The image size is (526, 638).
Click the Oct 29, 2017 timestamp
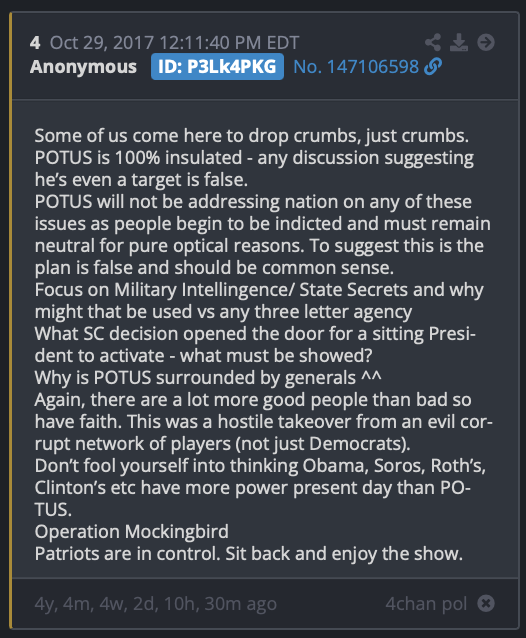174,43
